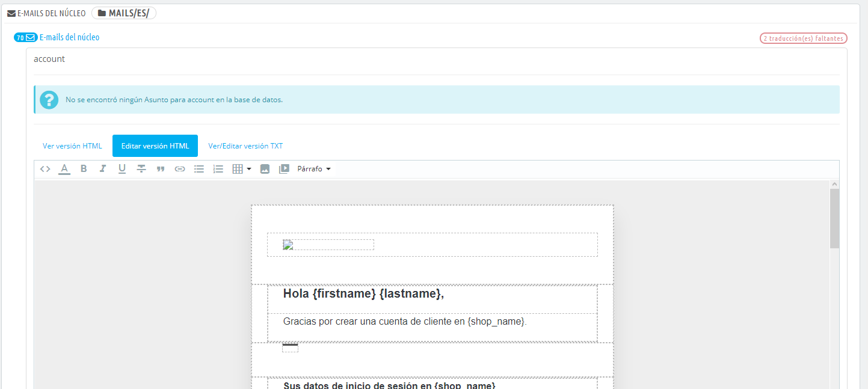This screenshot has height=389, width=868.
Task: Click the E-mails del núcleo link
Action: pos(70,37)
